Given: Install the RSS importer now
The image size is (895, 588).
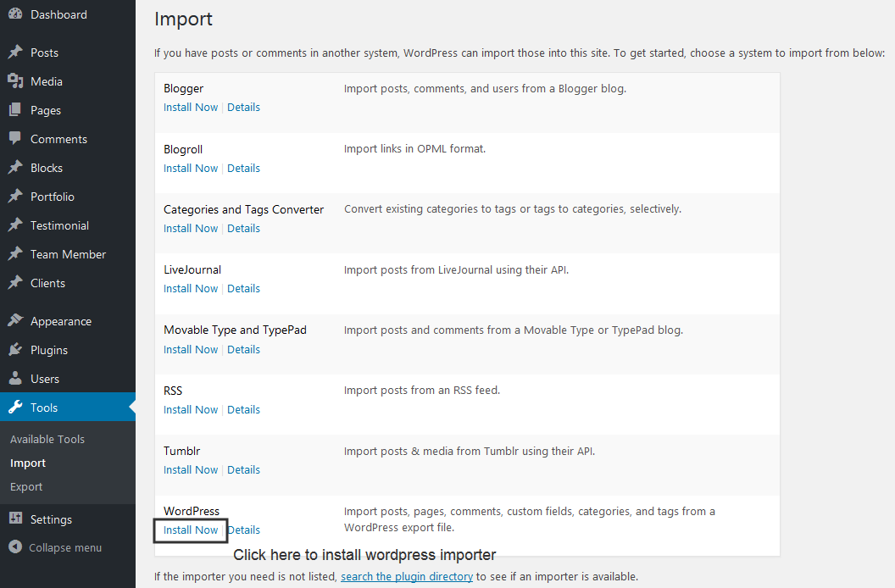Looking at the screenshot, I should 191,409.
